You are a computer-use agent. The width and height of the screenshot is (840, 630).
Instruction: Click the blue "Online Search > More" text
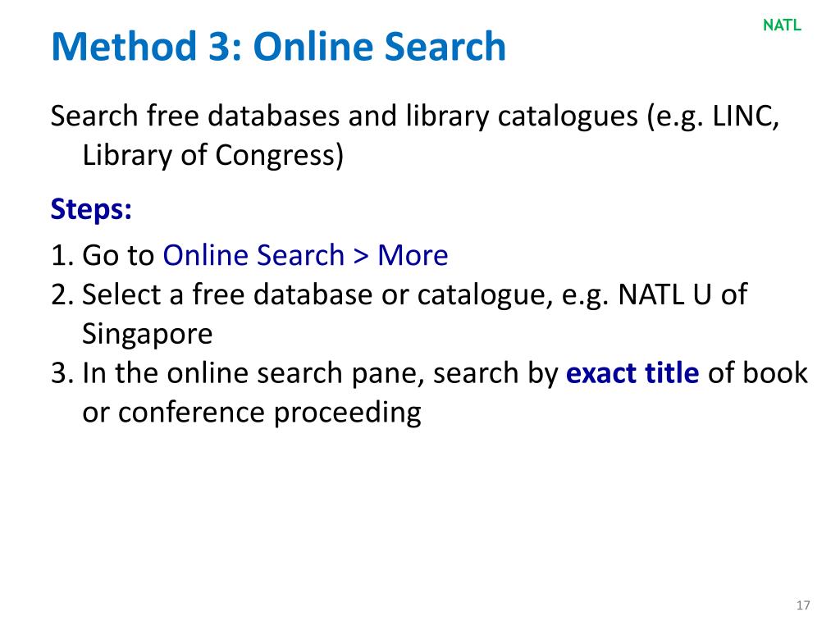(305, 256)
